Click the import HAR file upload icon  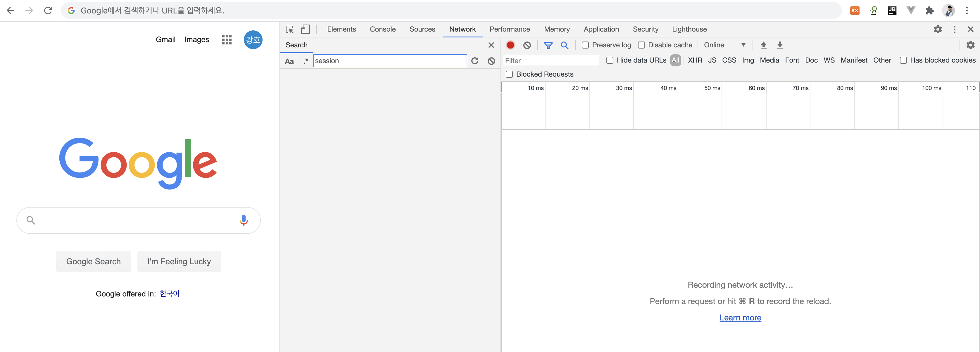(763, 45)
